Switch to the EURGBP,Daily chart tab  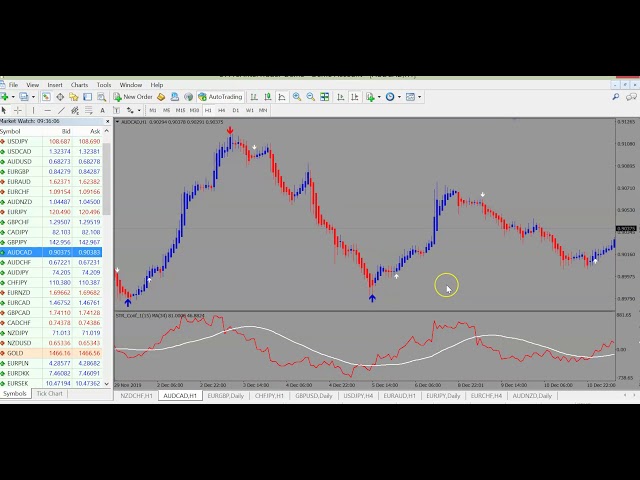[225, 395]
